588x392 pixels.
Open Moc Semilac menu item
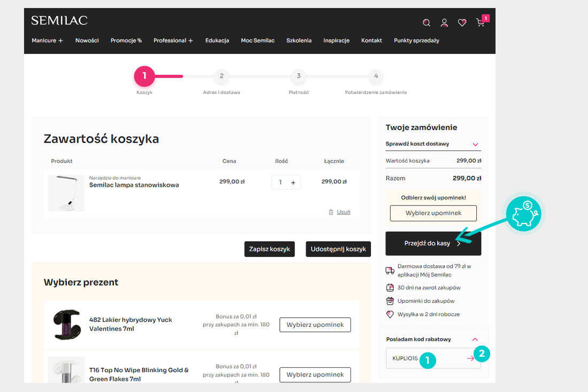point(258,41)
